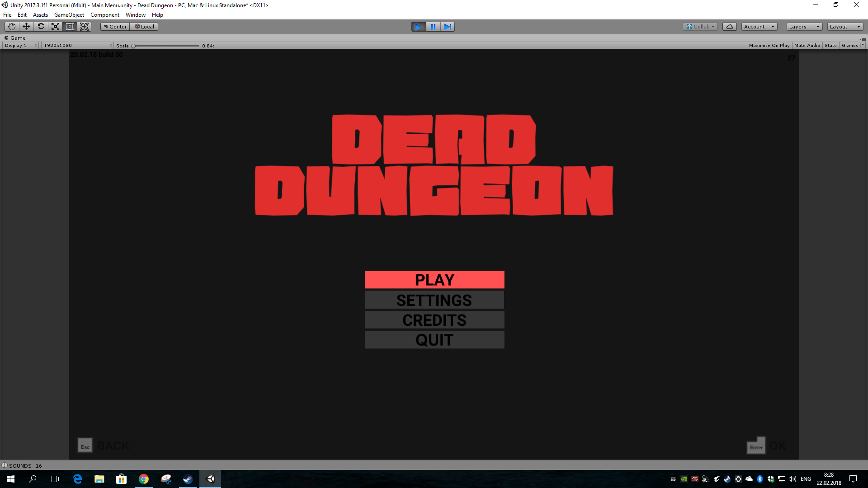The height and width of the screenshot is (488, 868).
Task: Open the NVIDIA tray icon
Action: tap(684, 479)
